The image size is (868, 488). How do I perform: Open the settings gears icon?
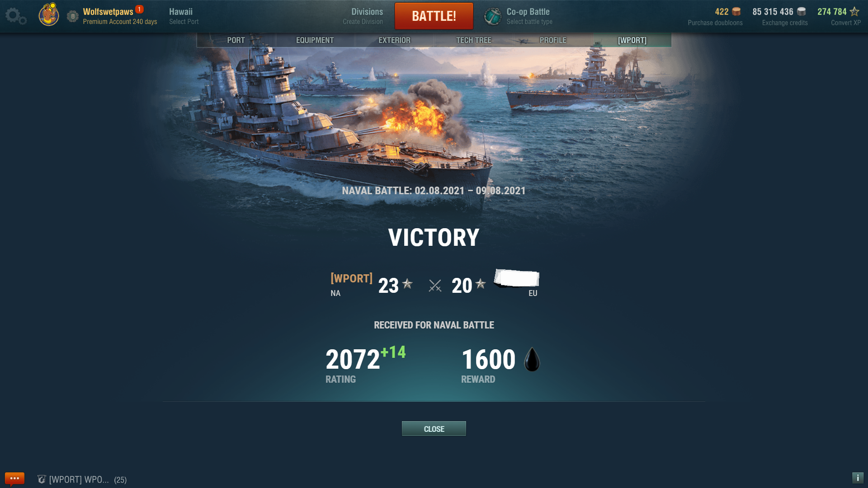point(16,16)
